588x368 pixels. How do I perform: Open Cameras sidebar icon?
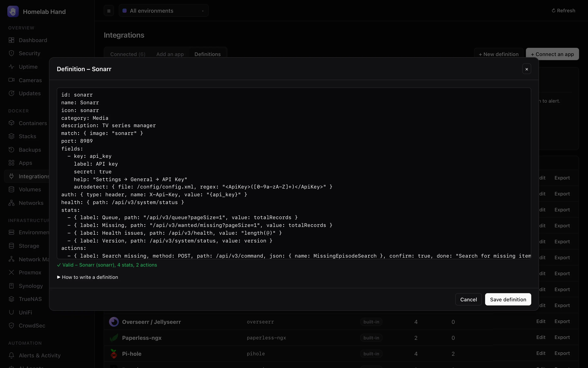11,80
